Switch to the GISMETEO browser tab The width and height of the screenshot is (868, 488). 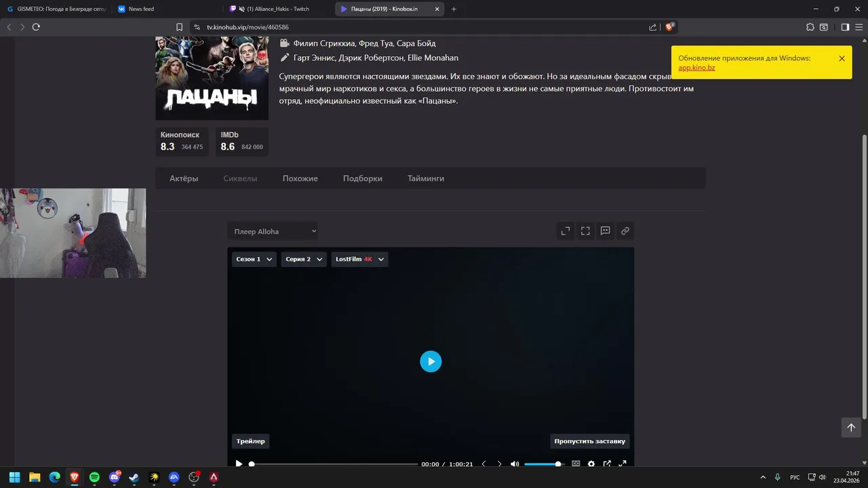[57, 9]
